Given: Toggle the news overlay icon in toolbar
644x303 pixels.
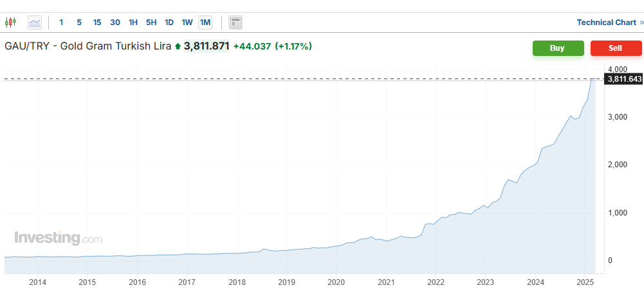Looking at the screenshot, I should 235,23.
